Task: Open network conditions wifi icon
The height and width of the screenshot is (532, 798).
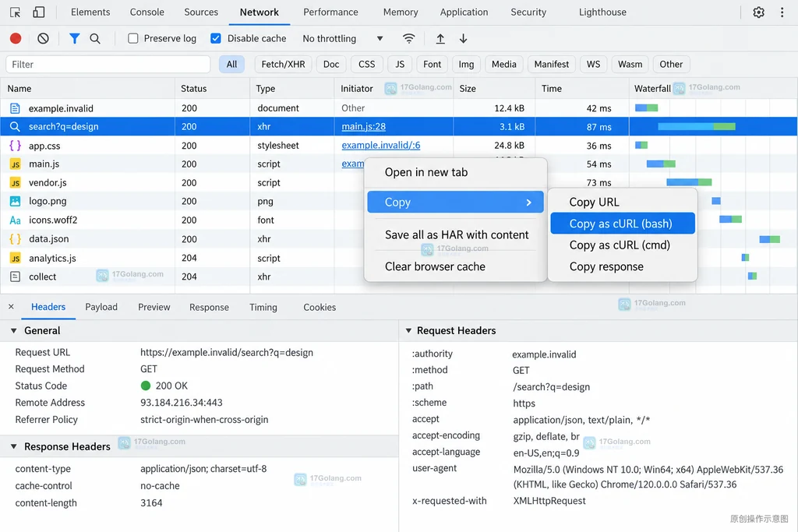Action: (408, 39)
